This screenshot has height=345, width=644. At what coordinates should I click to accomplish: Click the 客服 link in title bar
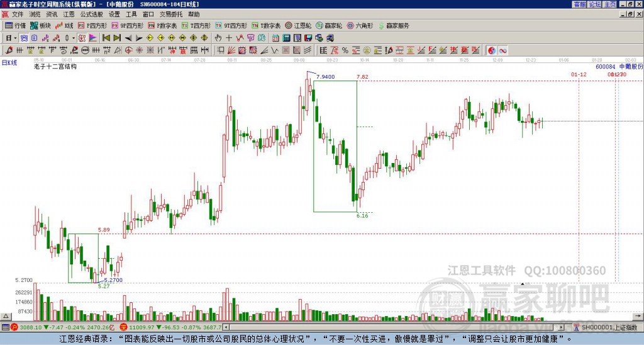point(580,4)
